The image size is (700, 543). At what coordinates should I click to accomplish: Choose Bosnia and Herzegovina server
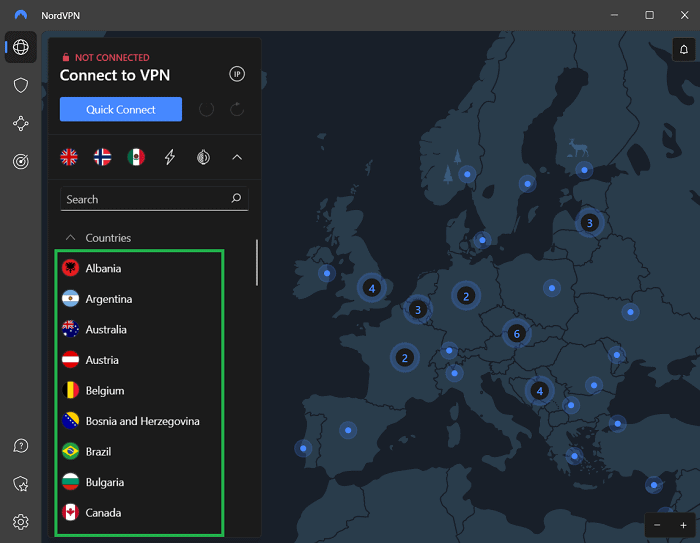click(142, 421)
